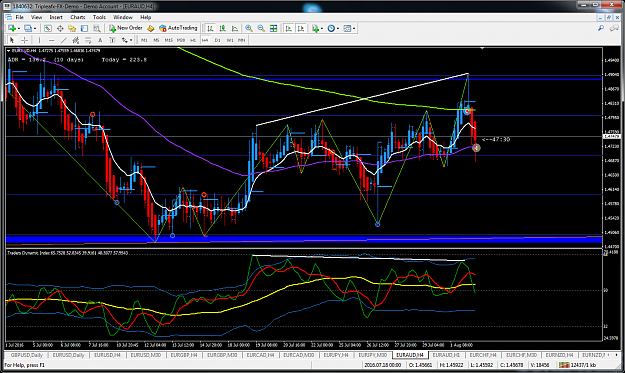Switch to the W1 timeframe

230,40
